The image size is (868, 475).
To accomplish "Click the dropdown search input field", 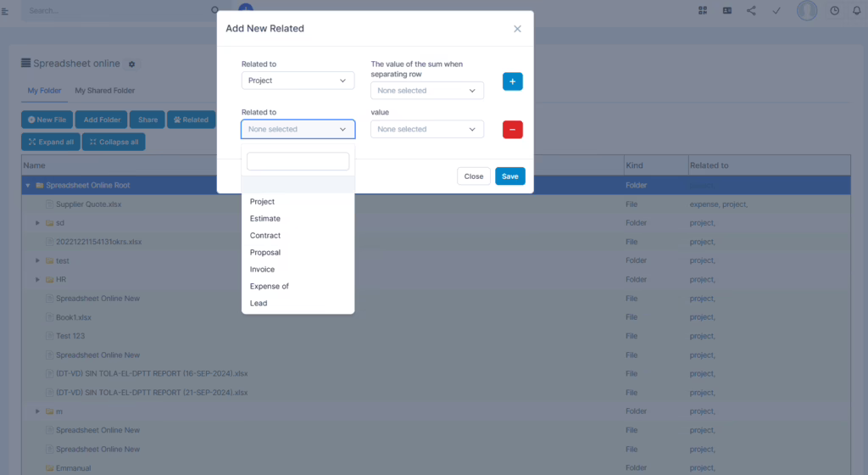I will pos(298,161).
